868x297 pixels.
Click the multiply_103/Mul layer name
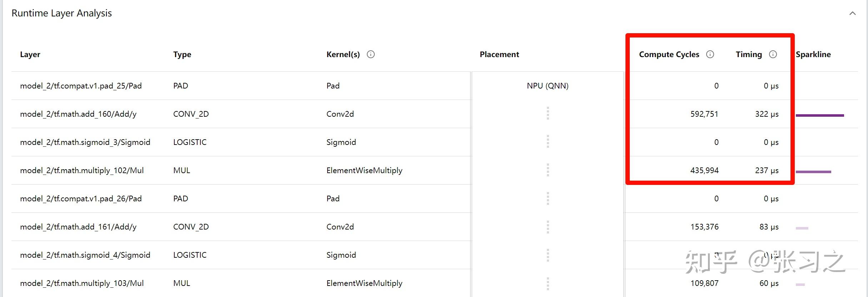pos(82,283)
